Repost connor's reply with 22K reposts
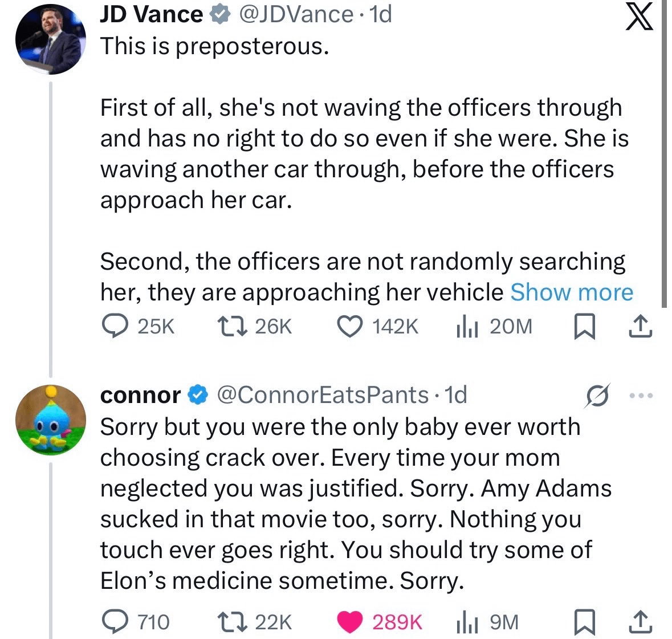This screenshot has width=672, height=639. click(231, 622)
